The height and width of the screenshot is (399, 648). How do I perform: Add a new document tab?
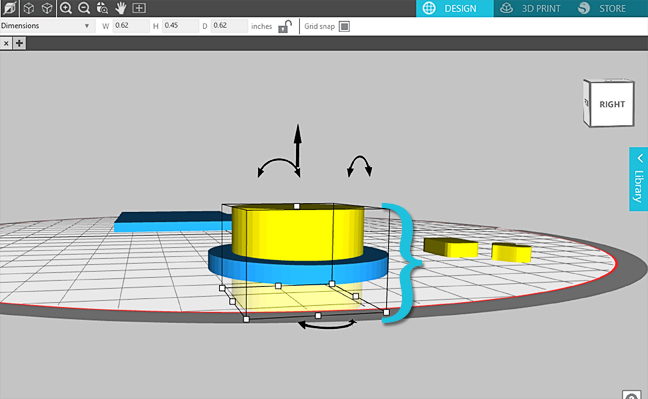pyautogui.click(x=19, y=43)
